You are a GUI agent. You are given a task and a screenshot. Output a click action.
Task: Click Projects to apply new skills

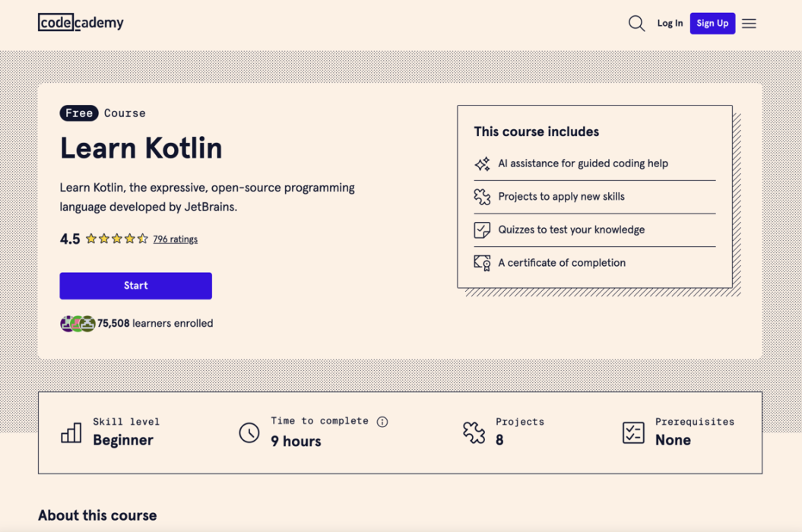tap(561, 196)
